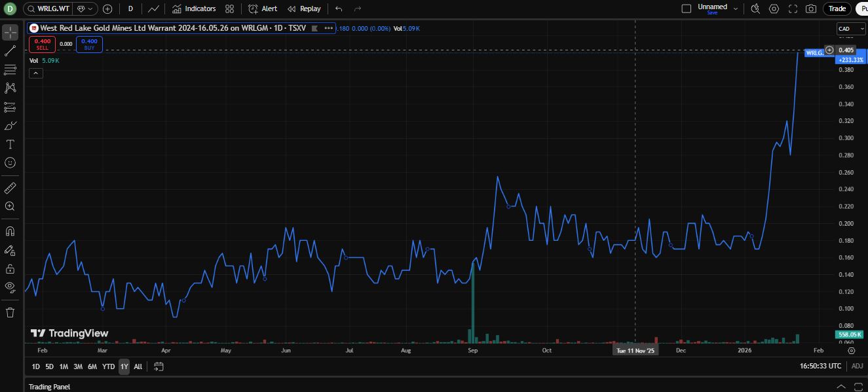Toggle magnet mode snapping
The width and height of the screenshot is (868, 392).
pyautogui.click(x=10, y=231)
